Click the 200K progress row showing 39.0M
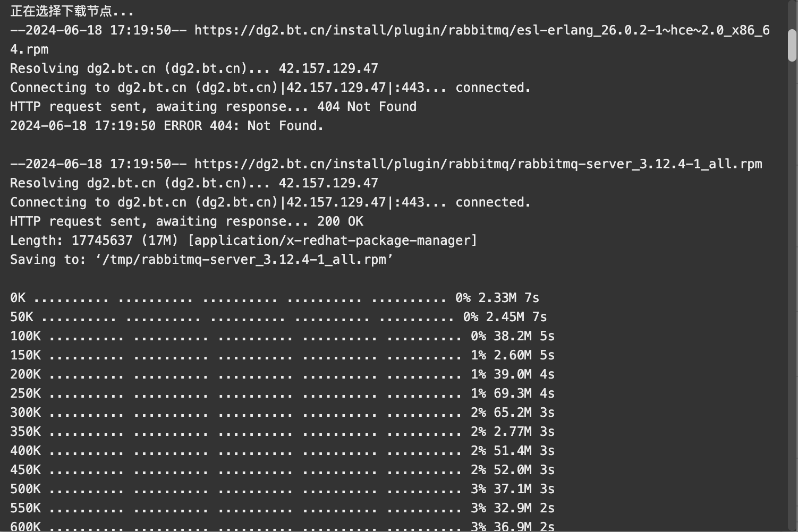Viewport: 798px width, 532px height. [x=282, y=374]
